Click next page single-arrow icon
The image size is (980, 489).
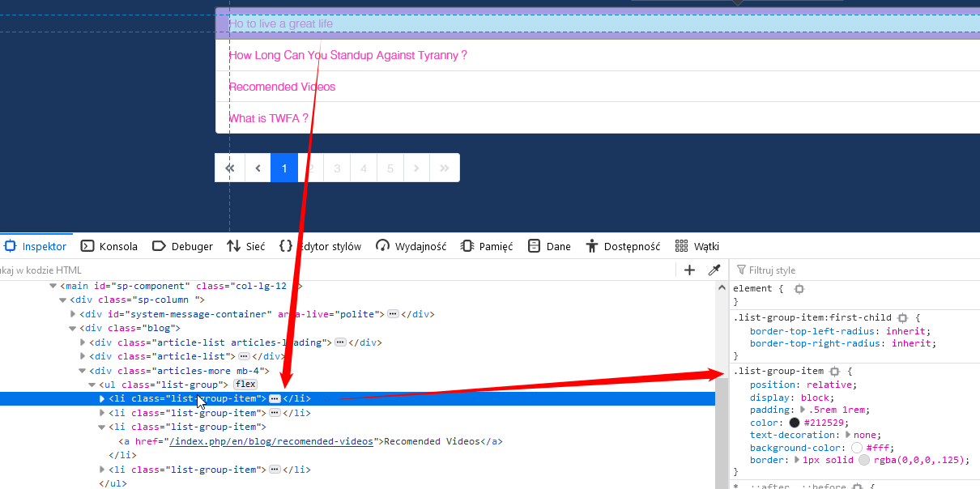[x=416, y=168]
